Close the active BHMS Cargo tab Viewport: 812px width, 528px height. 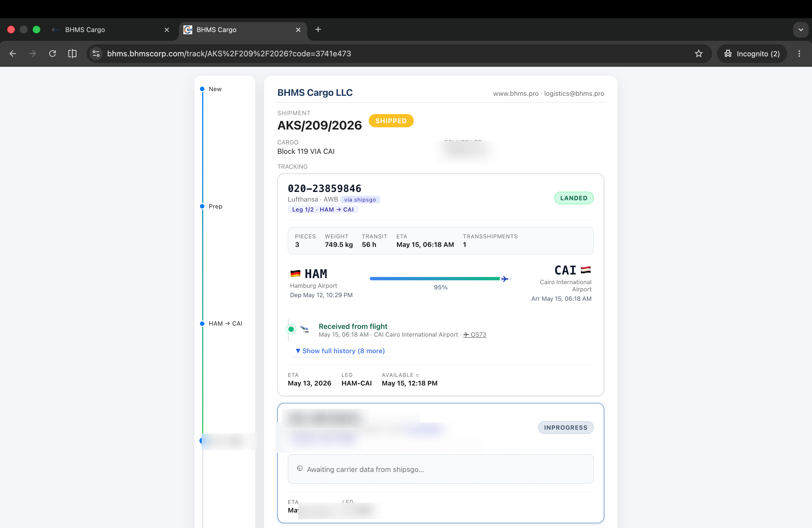[x=298, y=30]
